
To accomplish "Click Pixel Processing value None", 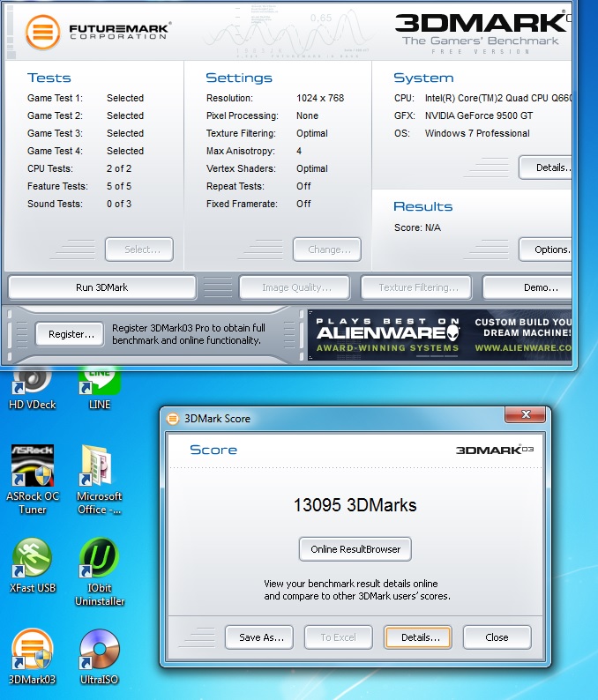I will tap(307, 115).
